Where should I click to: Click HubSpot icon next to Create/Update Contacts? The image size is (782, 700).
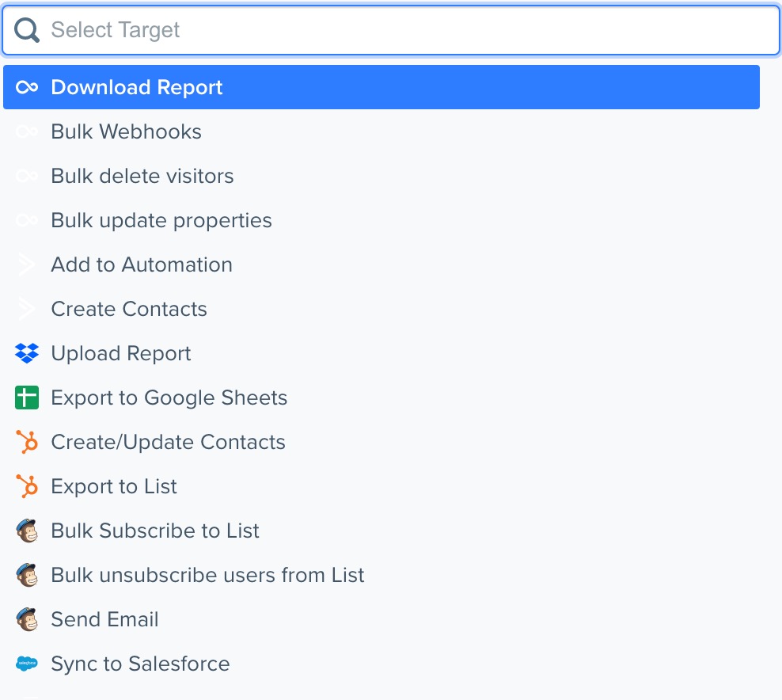click(27, 442)
